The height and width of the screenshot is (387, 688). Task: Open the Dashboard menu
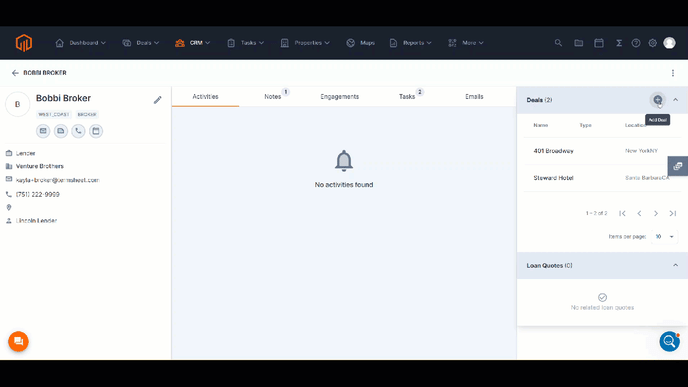81,43
